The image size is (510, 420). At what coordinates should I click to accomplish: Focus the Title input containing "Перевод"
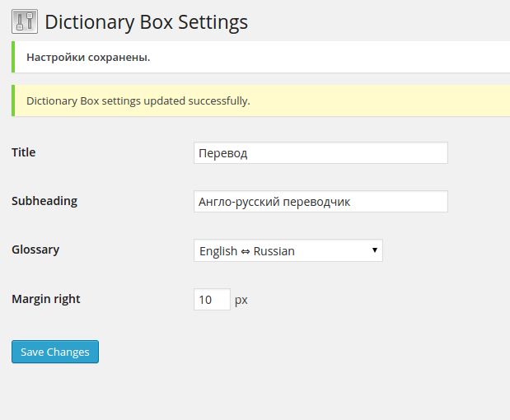[321, 153]
